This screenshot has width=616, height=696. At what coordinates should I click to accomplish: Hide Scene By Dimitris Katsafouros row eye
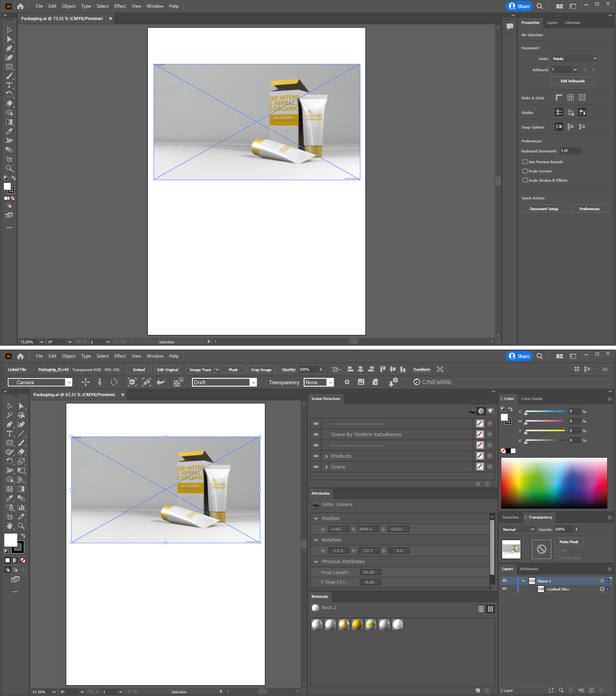(316, 434)
